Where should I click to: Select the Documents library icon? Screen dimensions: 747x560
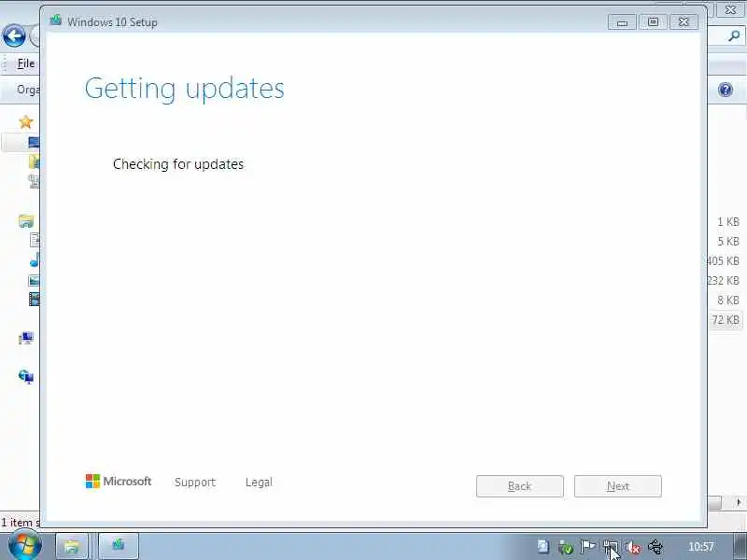coord(35,240)
